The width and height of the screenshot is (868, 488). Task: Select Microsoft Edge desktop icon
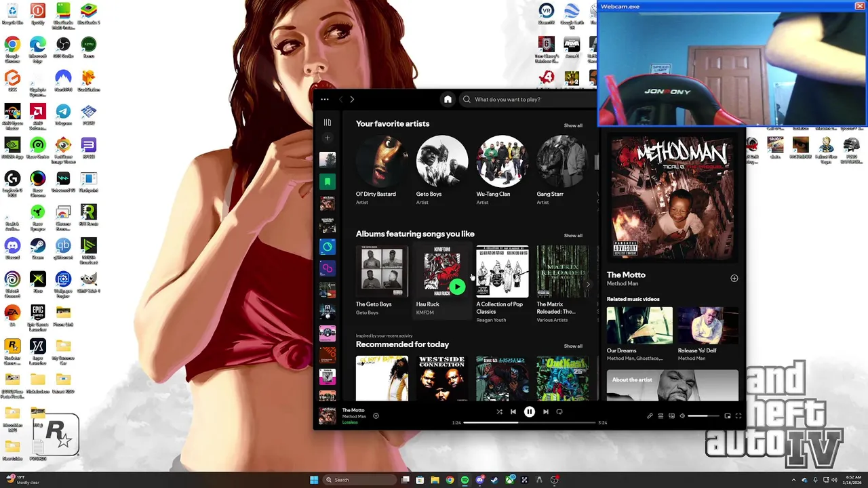[x=38, y=47]
